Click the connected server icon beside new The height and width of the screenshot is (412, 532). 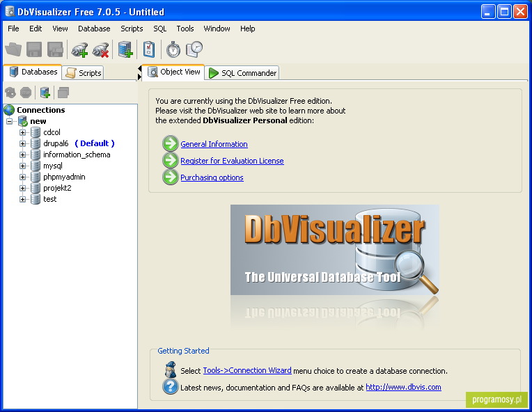coord(23,121)
